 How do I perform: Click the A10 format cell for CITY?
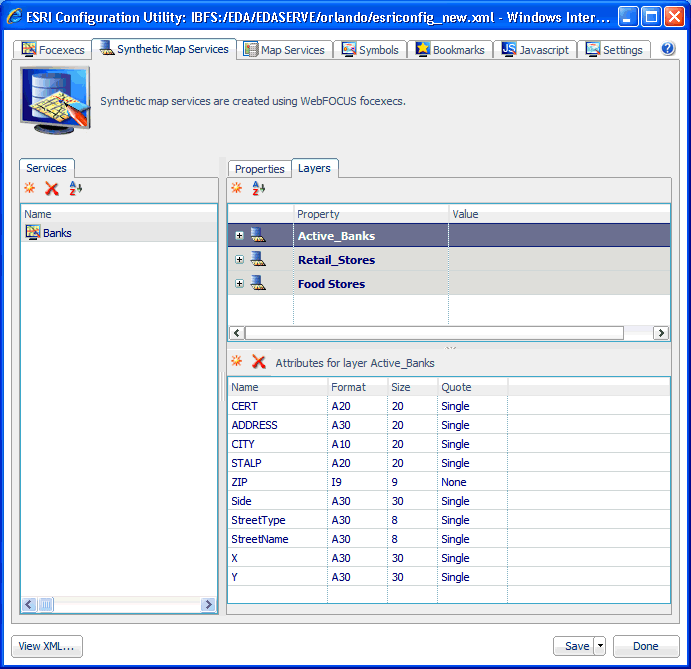(357, 444)
